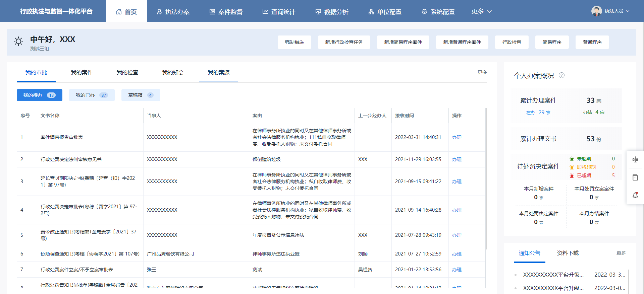Click the scales of justice floating icon
644x294 pixels.
click(635, 160)
